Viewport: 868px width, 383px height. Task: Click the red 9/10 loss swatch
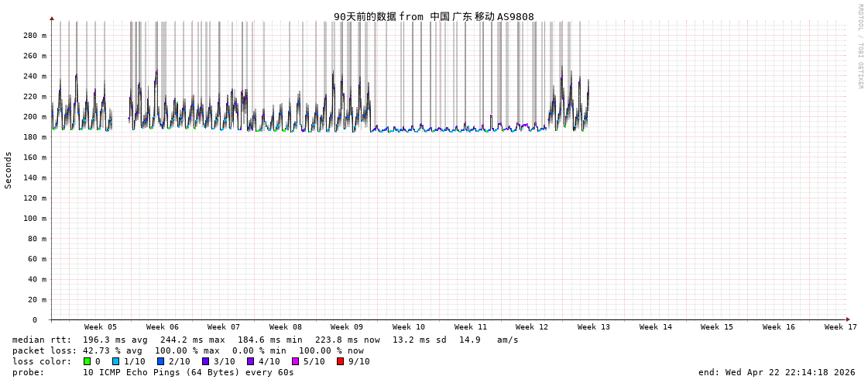340,361
